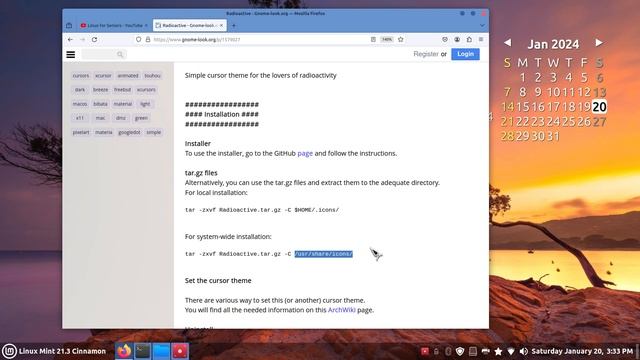This screenshot has height=360, width=640.
Task: Click the 'green' tag
Action: 141,118
